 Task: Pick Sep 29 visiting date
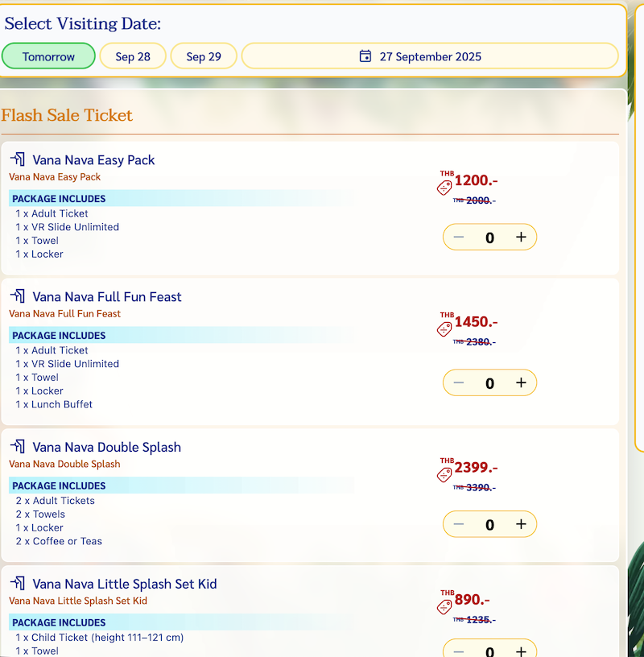click(x=204, y=56)
